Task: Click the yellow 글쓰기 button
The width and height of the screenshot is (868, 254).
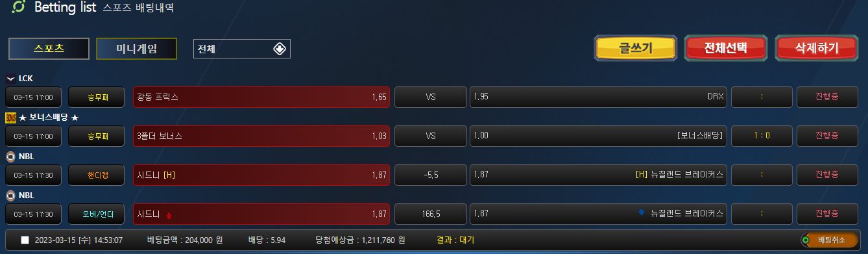Action: tap(636, 48)
